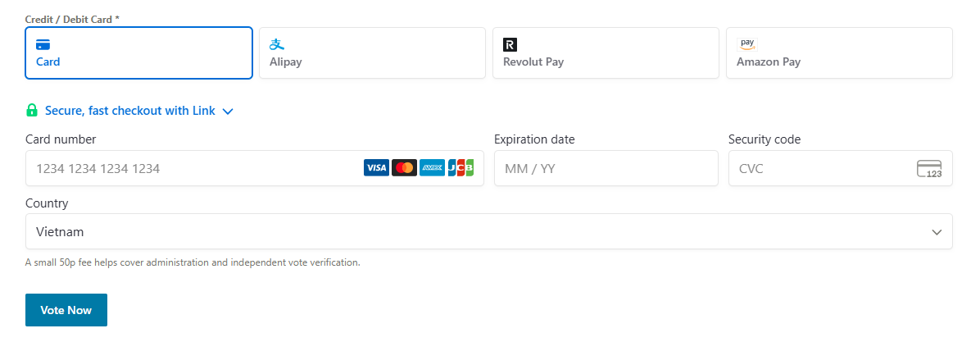Image resolution: width=980 pixels, height=342 pixels.
Task: Choose the Revolut Pay payment option
Action: click(x=606, y=53)
